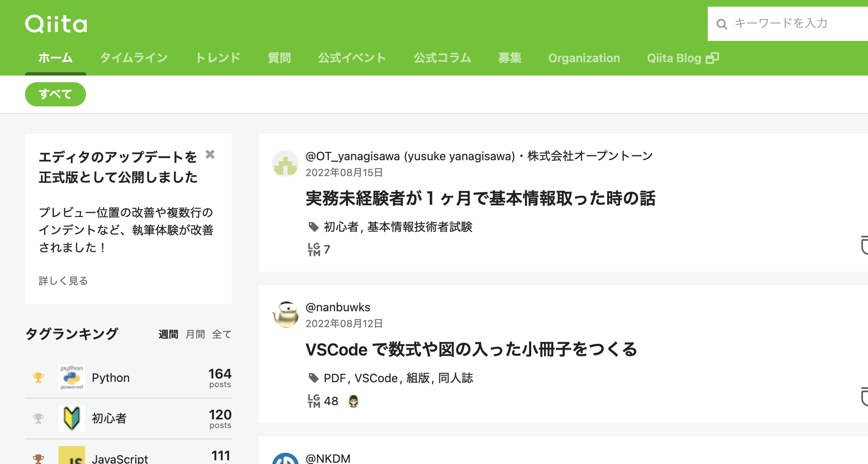Switch to the タイムライン tab
Screen dimensions: 868x464
pyautogui.click(x=134, y=58)
